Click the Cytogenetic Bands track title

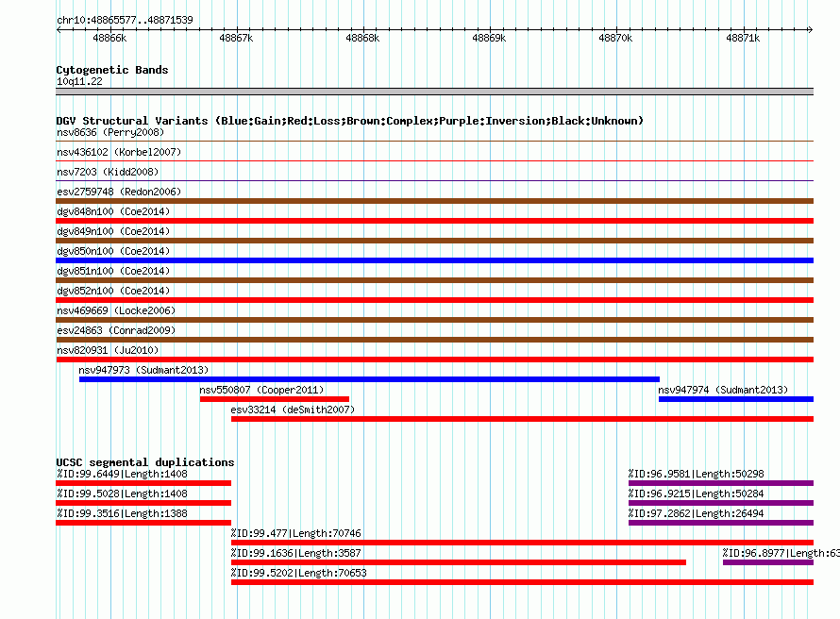(112, 70)
